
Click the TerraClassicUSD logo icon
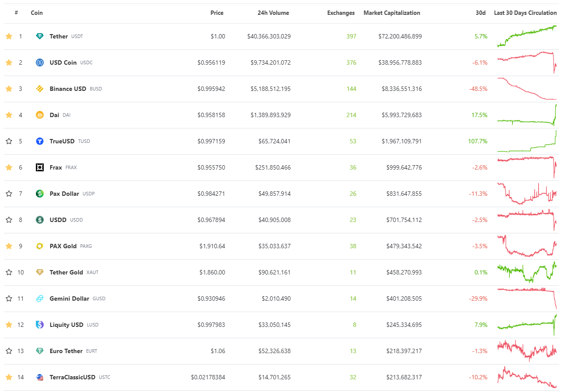[x=40, y=377]
